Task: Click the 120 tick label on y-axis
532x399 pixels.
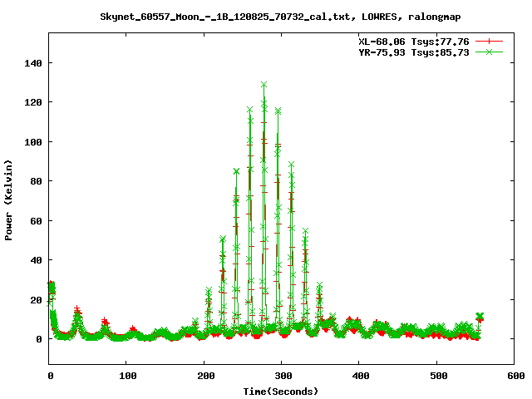Action: click(32, 102)
